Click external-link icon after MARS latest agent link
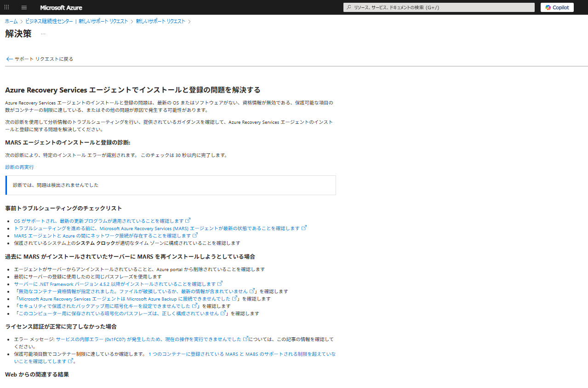Viewport: 588px width, 388px height. coord(304,228)
